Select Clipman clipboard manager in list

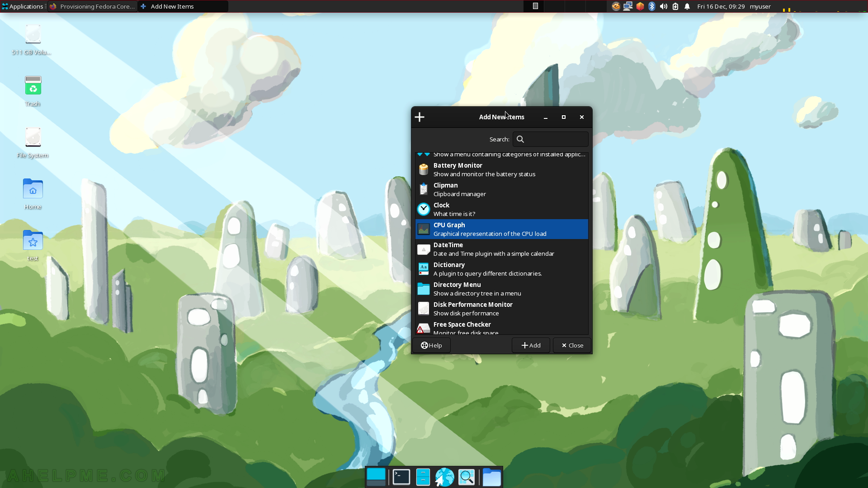[x=501, y=189]
